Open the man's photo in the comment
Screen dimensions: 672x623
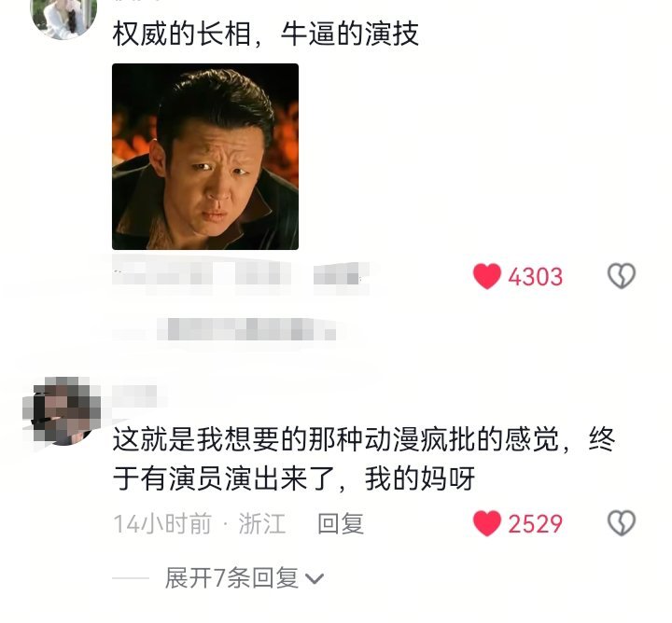tap(205, 157)
